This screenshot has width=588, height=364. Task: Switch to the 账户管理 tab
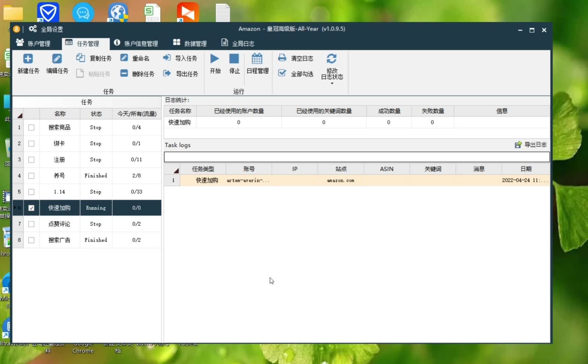(33, 43)
